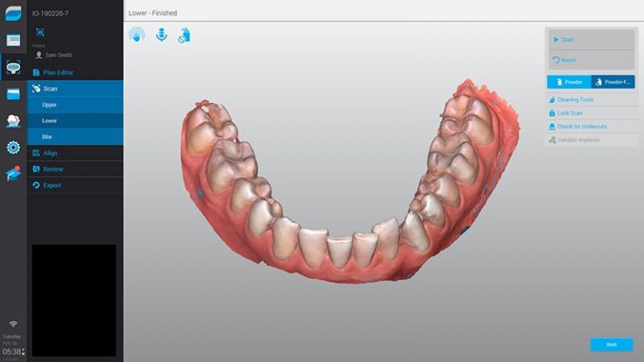Click the Wi-Fi status icon
Screen dimensions: 644x362
(13, 323)
